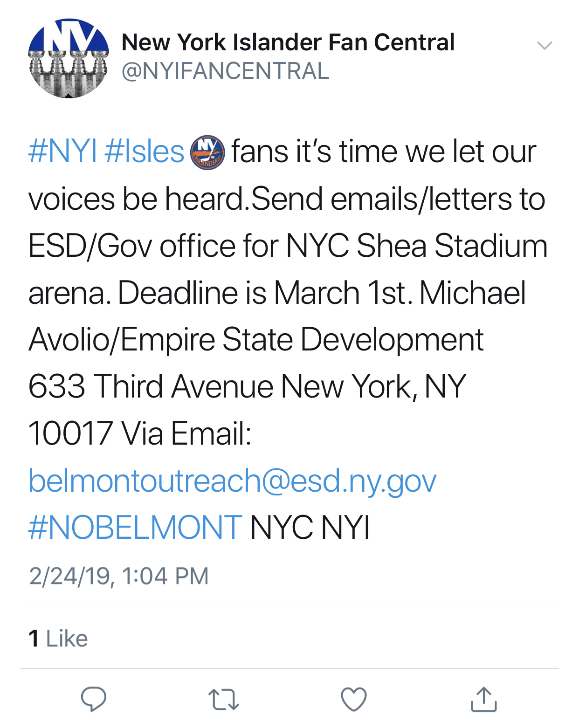
Task: Tap the "voices be heard" tweet line
Action: pos(136,199)
